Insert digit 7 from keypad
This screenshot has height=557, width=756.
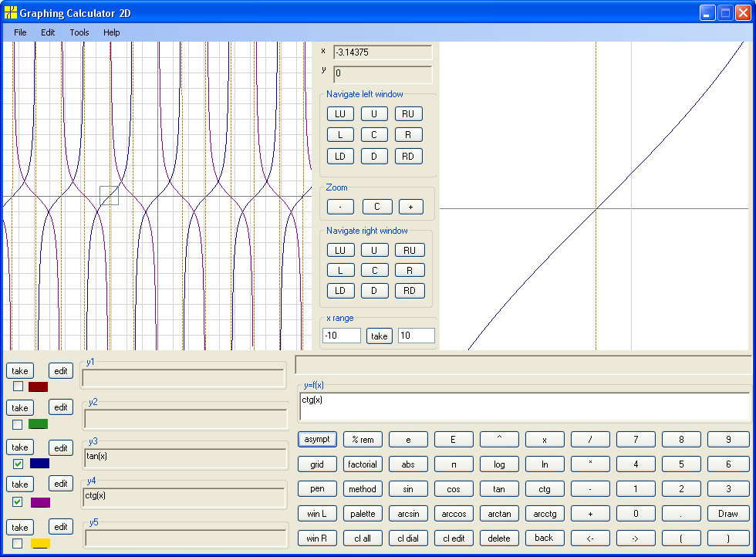[x=636, y=439]
